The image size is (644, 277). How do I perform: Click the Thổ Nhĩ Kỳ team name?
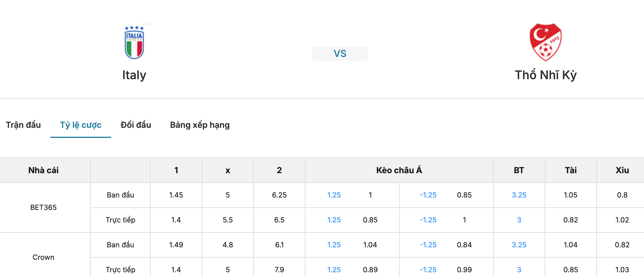pos(546,75)
